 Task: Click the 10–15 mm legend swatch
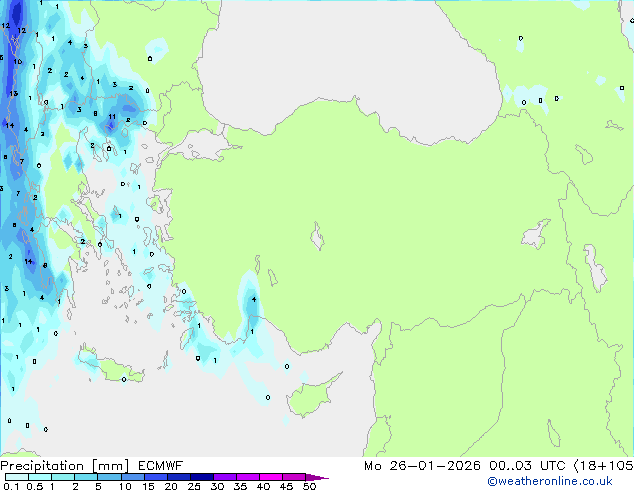(132, 477)
